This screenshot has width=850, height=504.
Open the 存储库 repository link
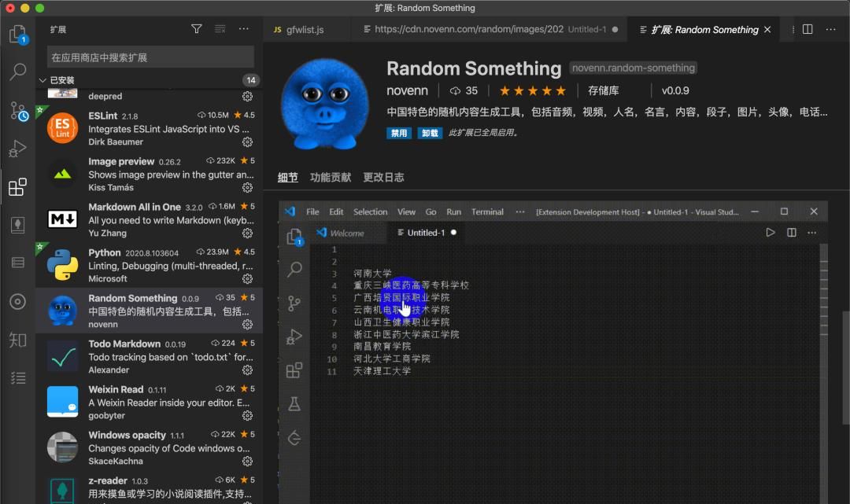603,90
